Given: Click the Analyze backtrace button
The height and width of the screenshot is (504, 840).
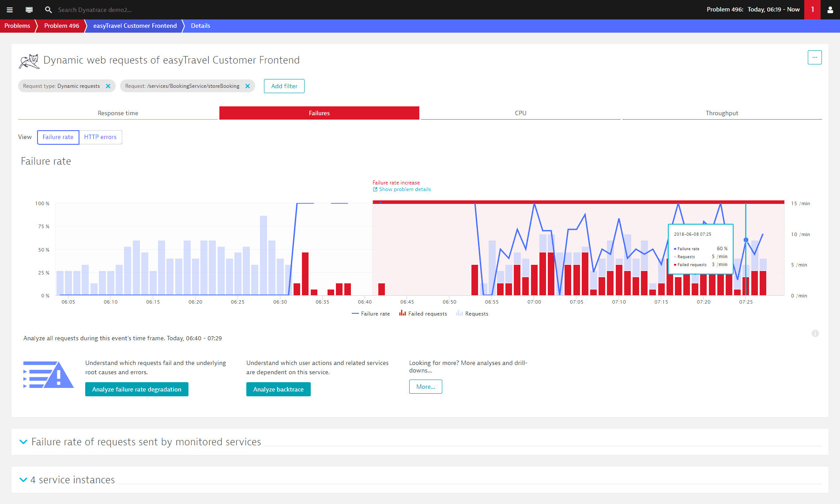Looking at the screenshot, I should 279,389.
